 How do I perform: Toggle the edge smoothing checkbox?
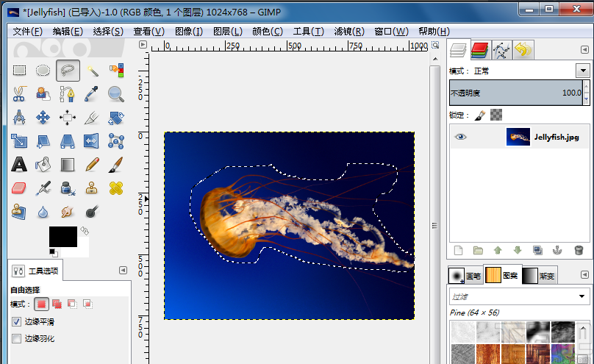point(16,322)
